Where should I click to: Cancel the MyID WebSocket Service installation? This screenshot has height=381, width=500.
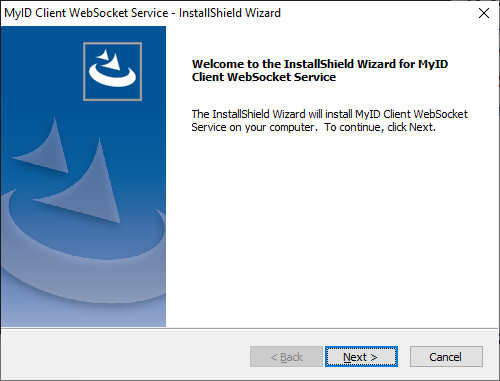pyautogui.click(x=446, y=357)
